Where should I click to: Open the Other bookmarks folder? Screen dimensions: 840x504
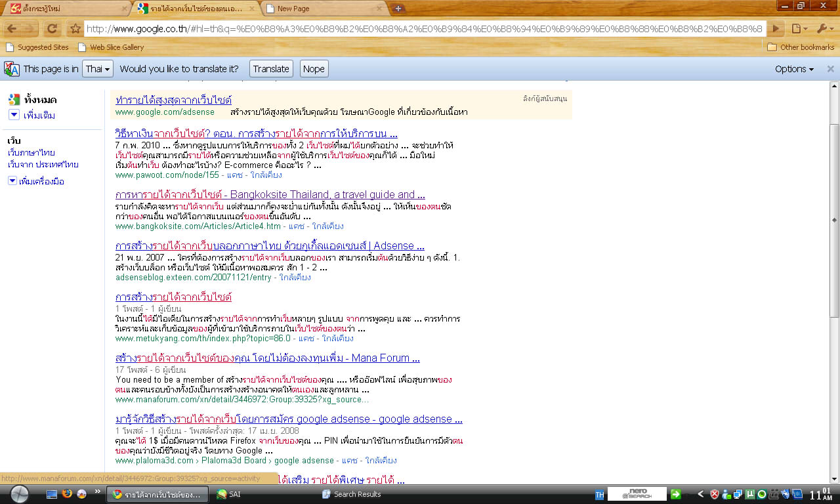[801, 47]
